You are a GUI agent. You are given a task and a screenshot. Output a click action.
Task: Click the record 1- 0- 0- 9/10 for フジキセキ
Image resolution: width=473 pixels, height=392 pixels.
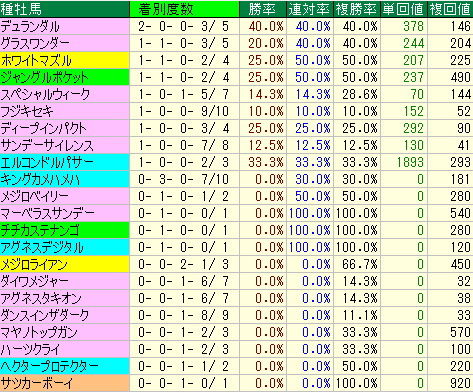pyautogui.click(x=184, y=111)
